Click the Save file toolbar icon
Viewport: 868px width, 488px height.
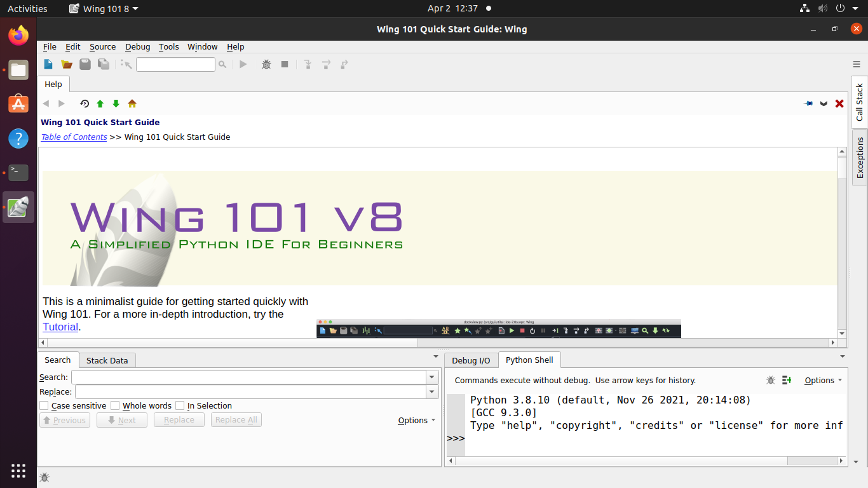pos(85,64)
